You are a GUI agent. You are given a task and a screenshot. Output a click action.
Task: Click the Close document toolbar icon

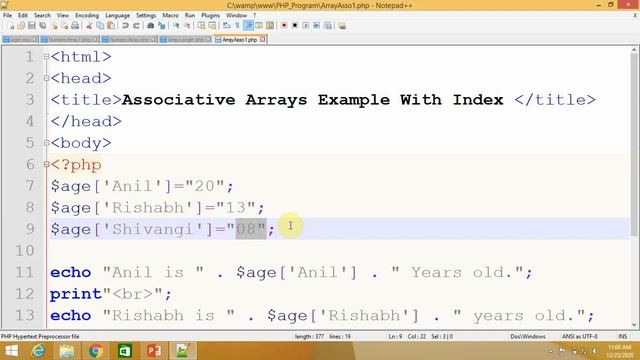click(54, 26)
